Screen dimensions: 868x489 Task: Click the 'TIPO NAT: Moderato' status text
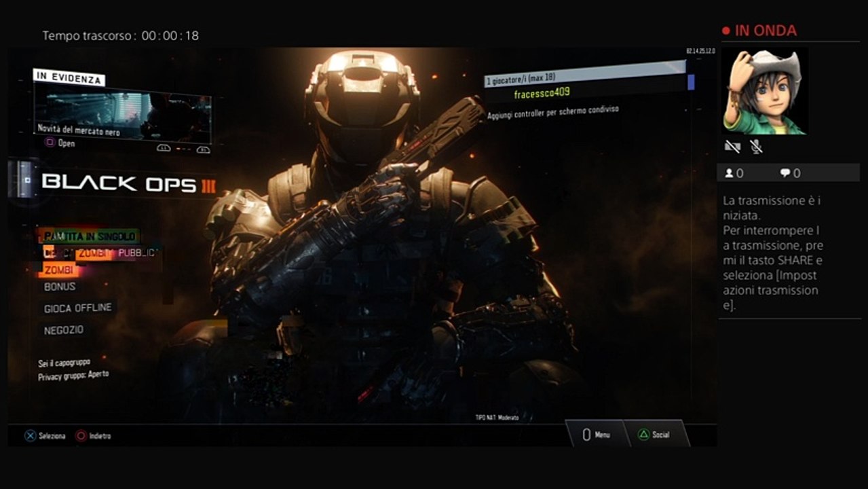(497, 418)
